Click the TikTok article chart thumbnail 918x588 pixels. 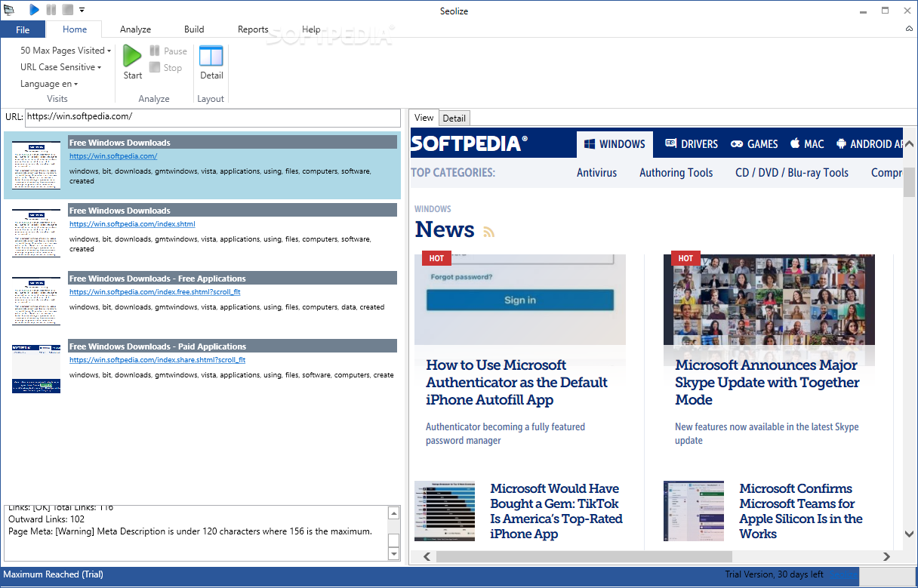pyautogui.click(x=445, y=511)
